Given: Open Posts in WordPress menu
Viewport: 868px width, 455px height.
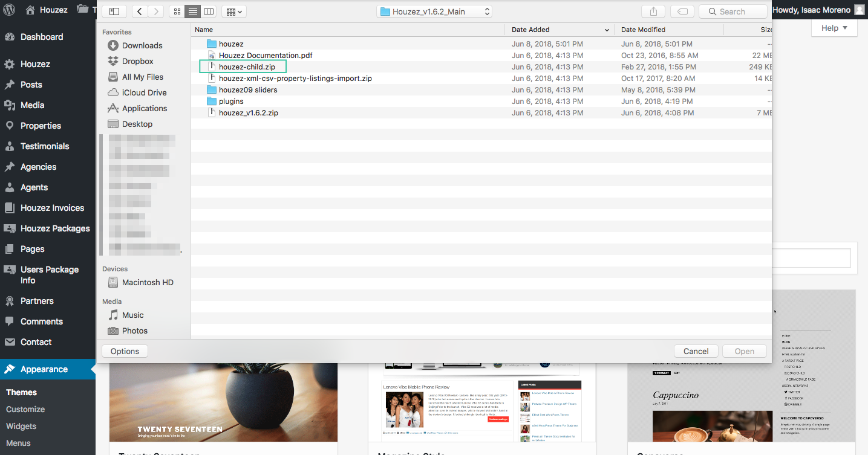Looking at the screenshot, I should pos(48,85).
